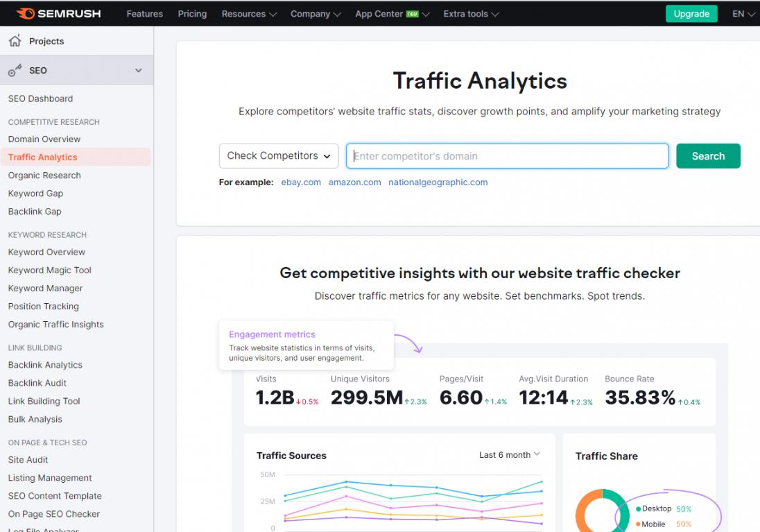Open Keyword Magic Tool in sidebar

[50, 271]
